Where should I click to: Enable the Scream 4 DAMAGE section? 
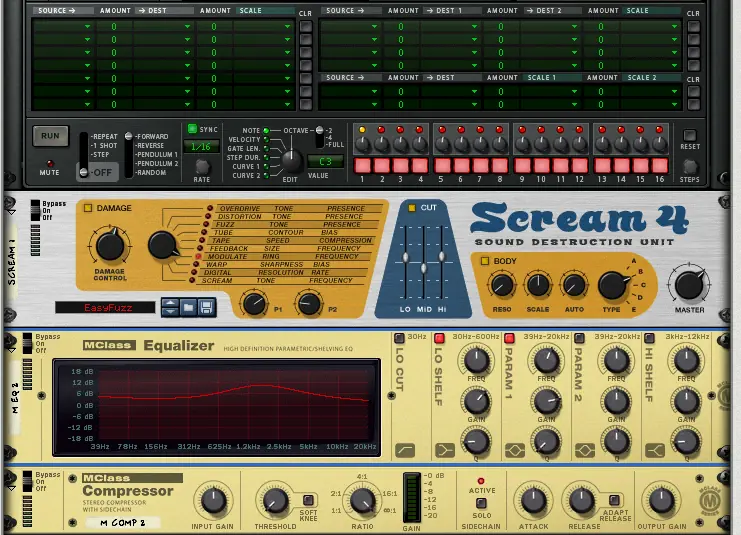[88, 208]
